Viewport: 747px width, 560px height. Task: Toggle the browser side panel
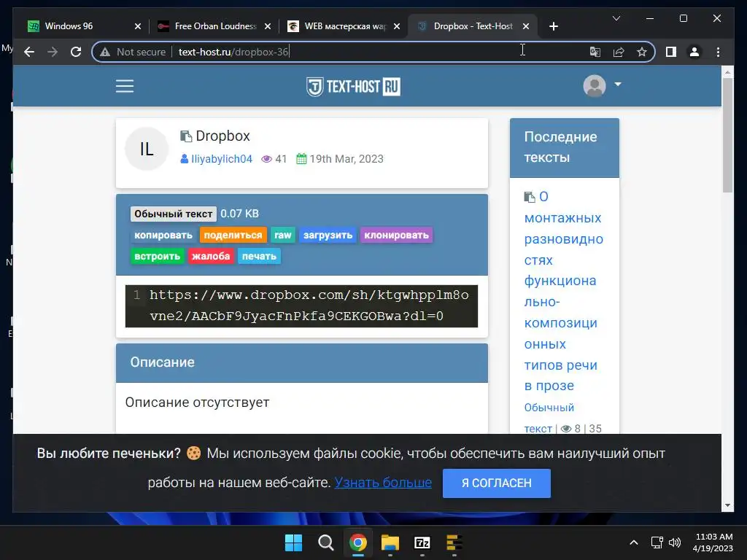[x=671, y=52]
